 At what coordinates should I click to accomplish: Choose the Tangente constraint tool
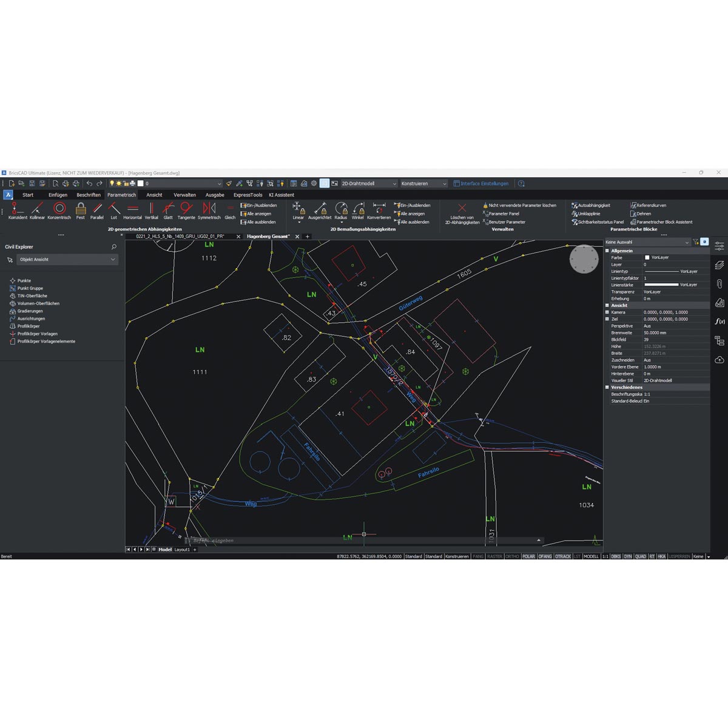tap(186, 210)
